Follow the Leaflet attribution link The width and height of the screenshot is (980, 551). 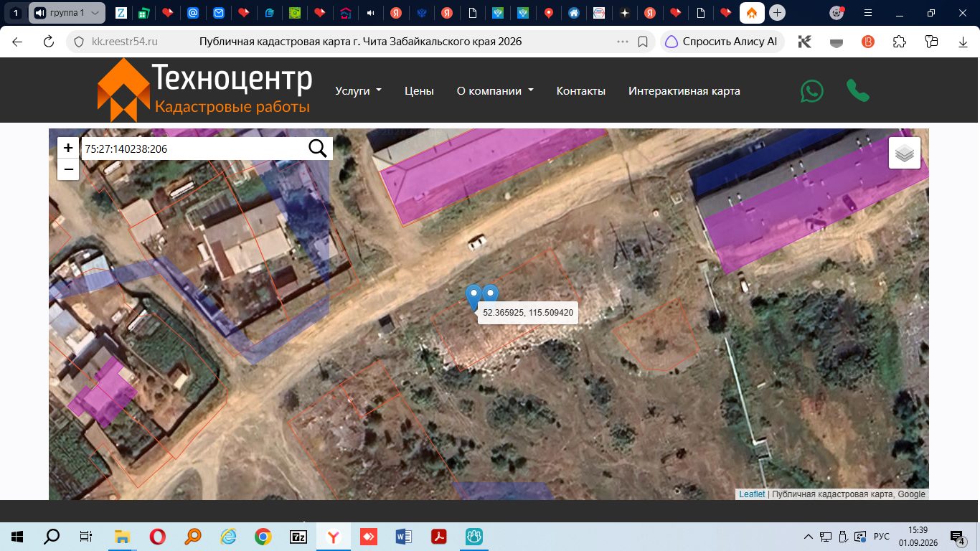(x=752, y=494)
